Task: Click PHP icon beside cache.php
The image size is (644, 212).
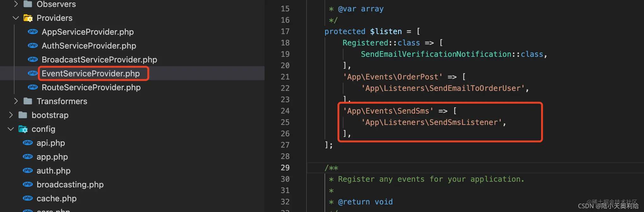Action: pos(28,198)
